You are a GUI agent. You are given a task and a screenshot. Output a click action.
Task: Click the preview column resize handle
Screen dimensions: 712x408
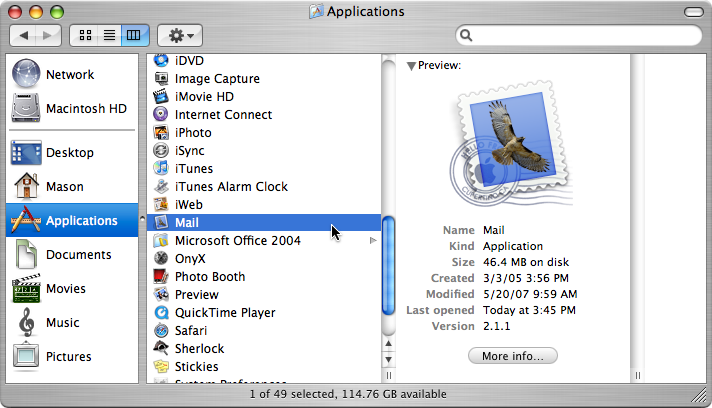pos(638,375)
